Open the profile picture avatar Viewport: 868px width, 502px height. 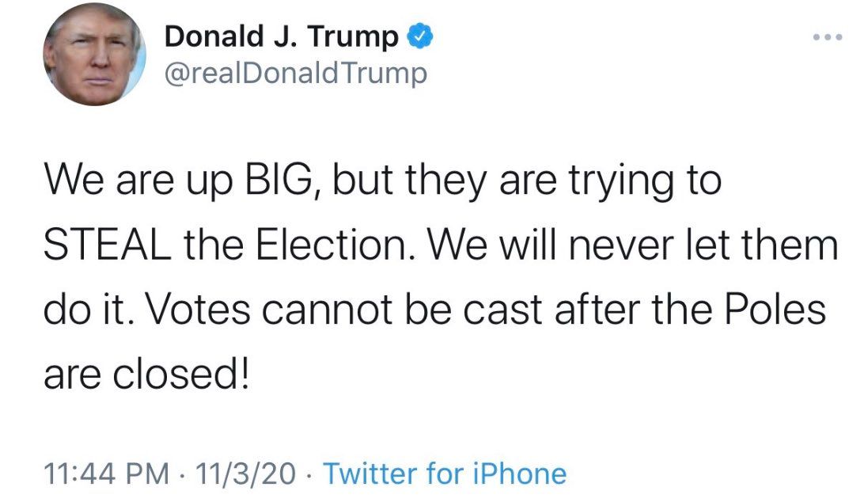94,55
